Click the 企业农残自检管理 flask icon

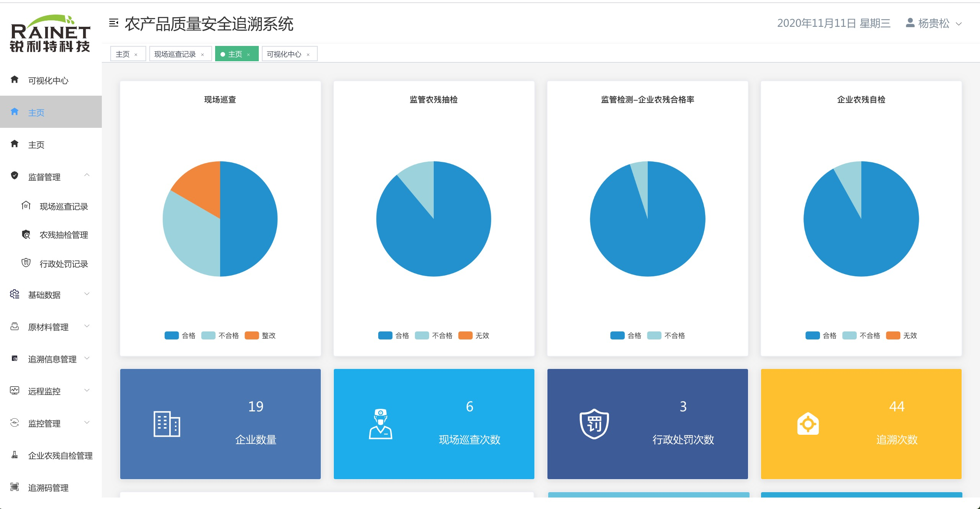pyautogui.click(x=15, y=455)
